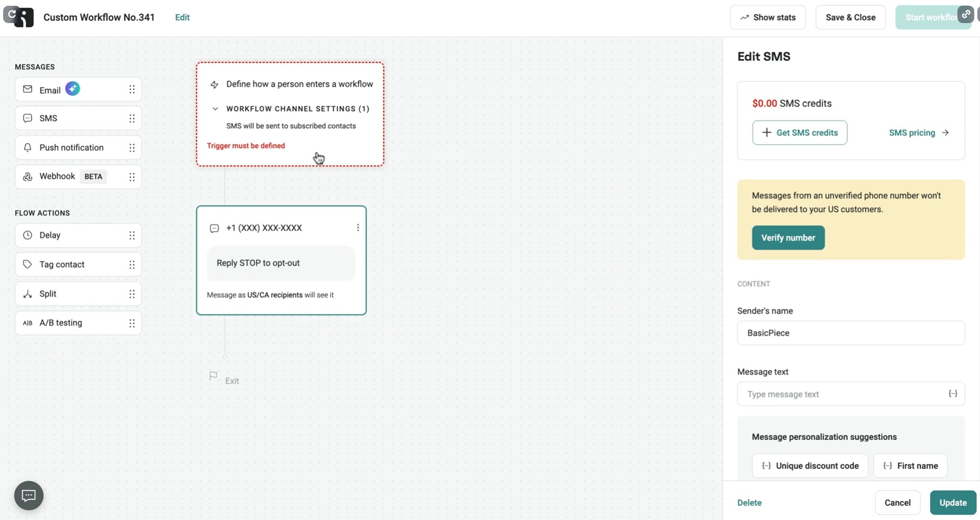This screenshot has height=520, width=980.
Task: Click the Webhook icon
Action: [x=27, y=177]
